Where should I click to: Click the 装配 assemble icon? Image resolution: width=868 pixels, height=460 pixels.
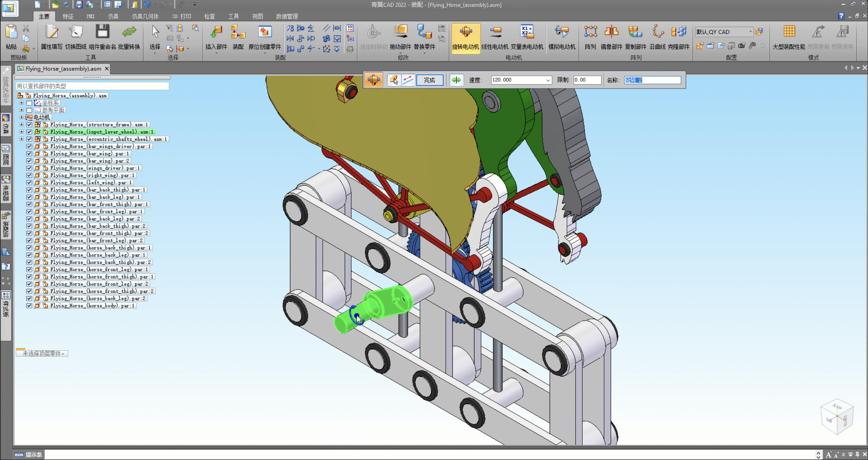(x=238, y=37)
